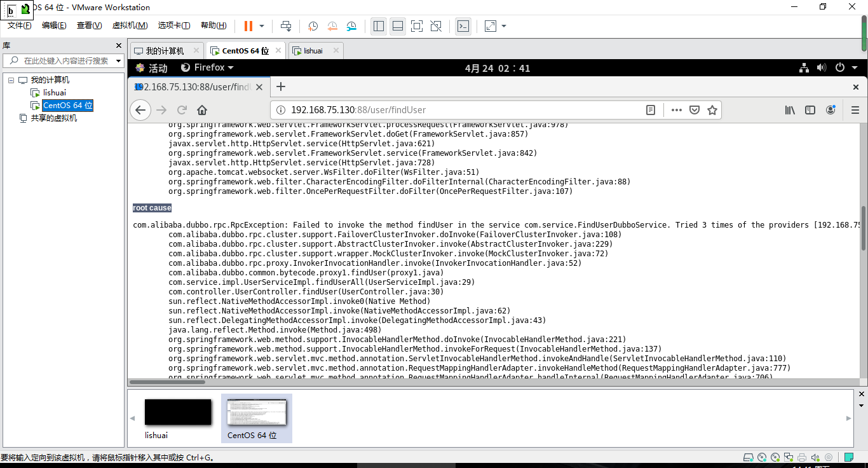
Task: Open the power options dropdown next to pause
Action: 262,26
